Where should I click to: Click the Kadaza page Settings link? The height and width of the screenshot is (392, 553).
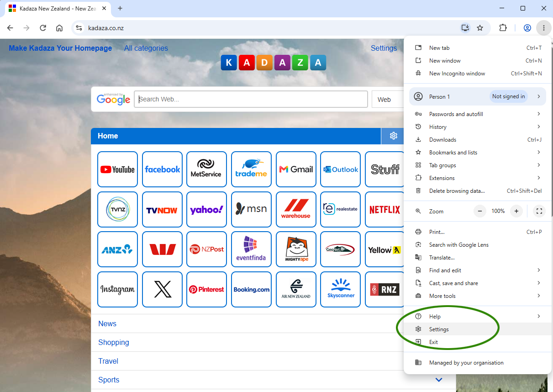click(x=384, y=48)
